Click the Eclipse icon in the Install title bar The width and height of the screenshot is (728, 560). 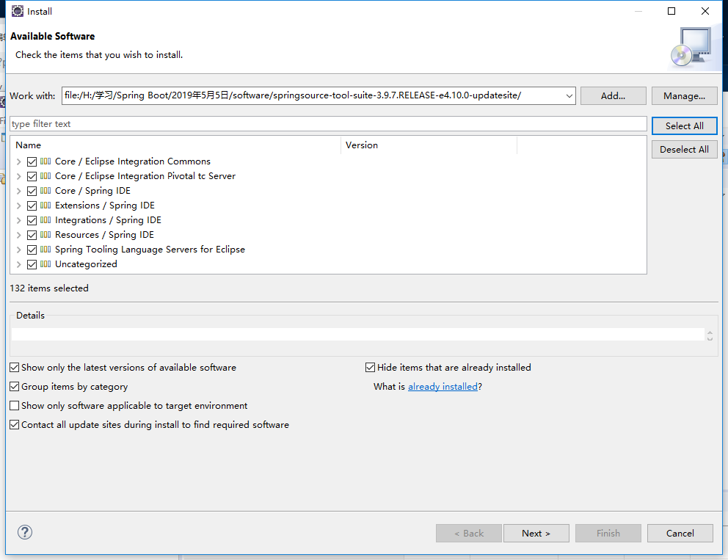(17, 11)
